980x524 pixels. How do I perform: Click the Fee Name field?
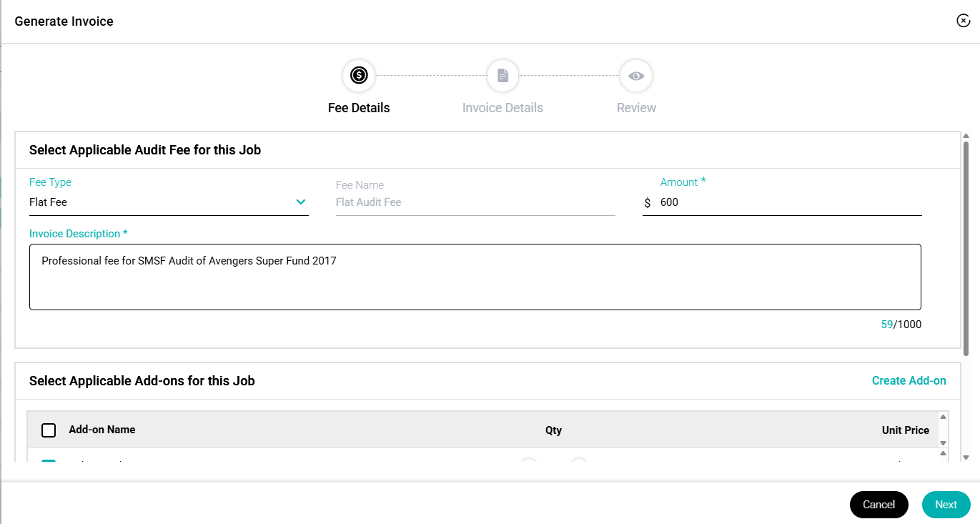click(x=475, y=202)
